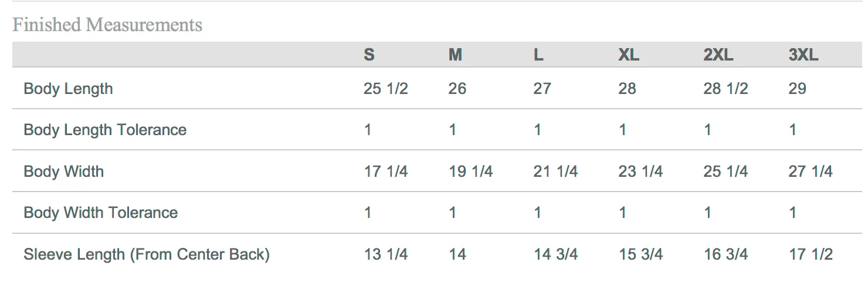Click the 25 1/2 body length value
This screenshot has height=282, width=868.
(385, 89)
